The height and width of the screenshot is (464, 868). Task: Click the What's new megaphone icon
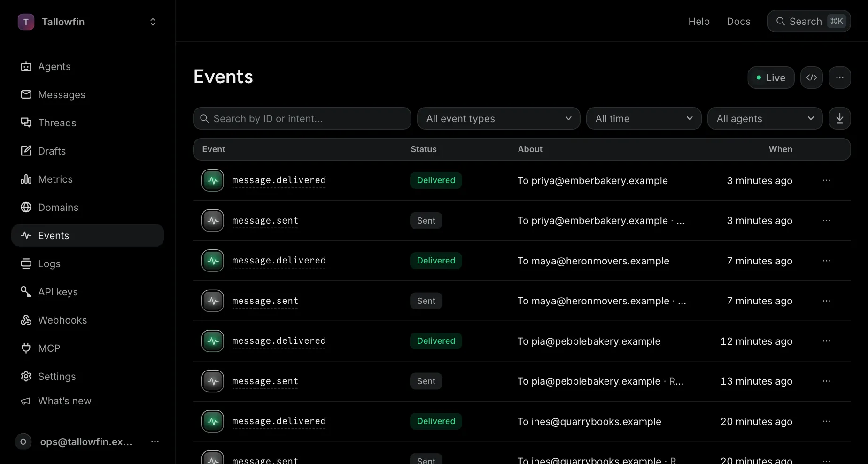tap(26, 401)
